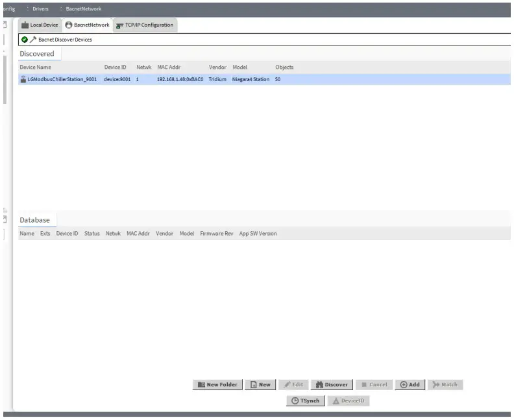Viewport: 514px width, 420px height.
Task: Sort Database by App SW Version column
Action: (258, 234)
